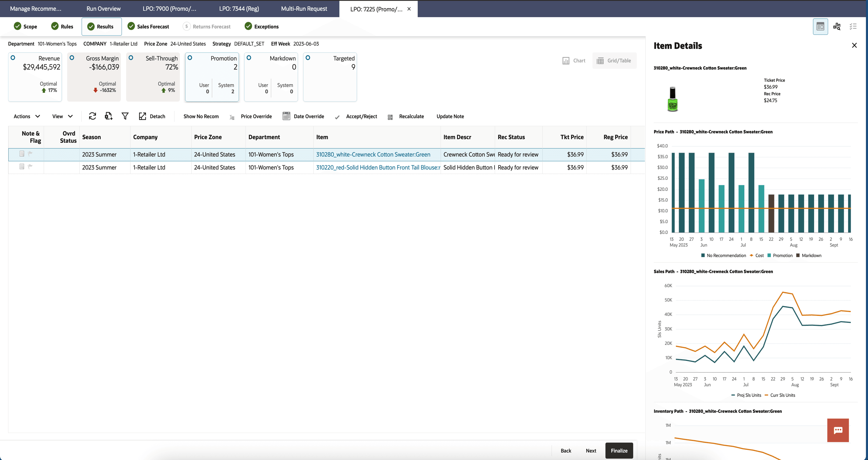This screenshot has height=460, width=868.
Task: Open the filter funnel icon
Action: pos(125,116)
